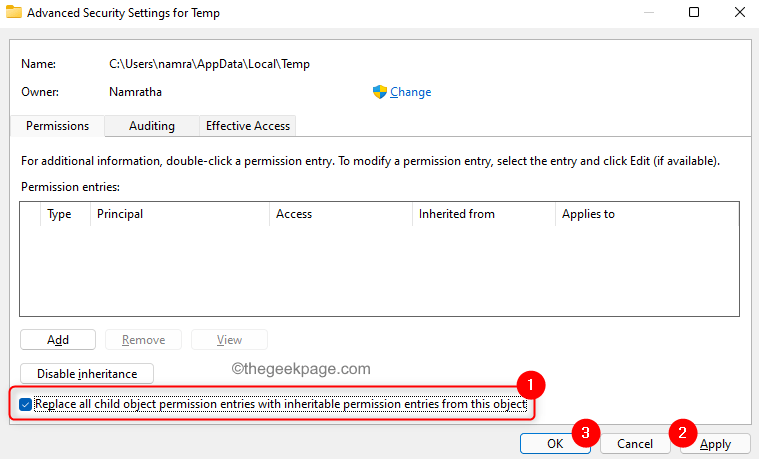This screenshot has height=459, width=759.
Task: Click the Remove button
Action: coord(143,340)
